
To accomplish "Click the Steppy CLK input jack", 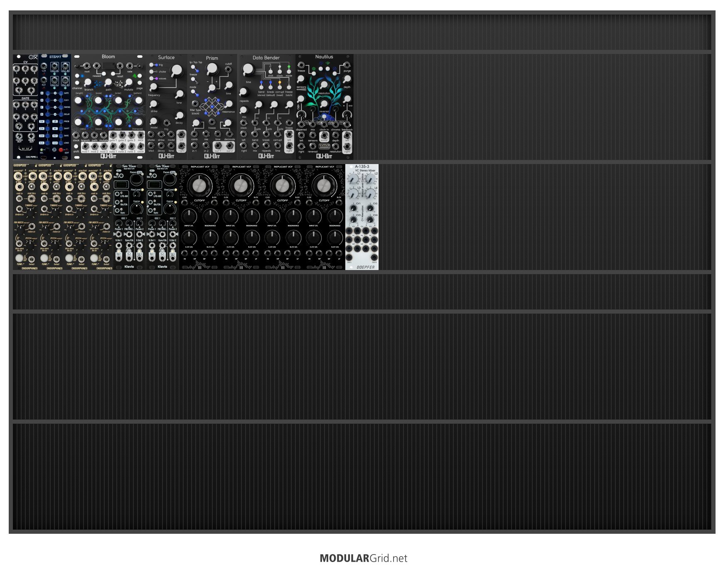I will point(44,66).
